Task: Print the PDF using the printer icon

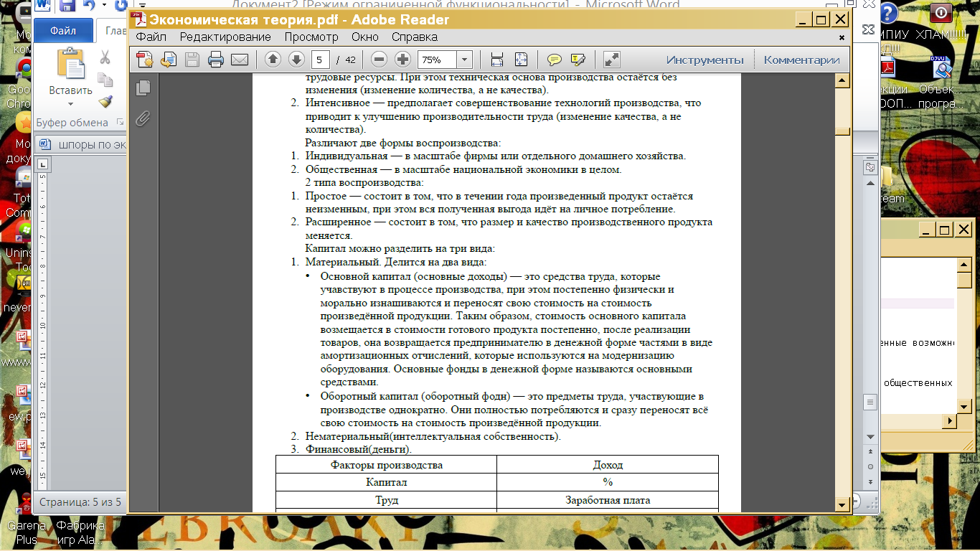Action: [x=216, y=60]
